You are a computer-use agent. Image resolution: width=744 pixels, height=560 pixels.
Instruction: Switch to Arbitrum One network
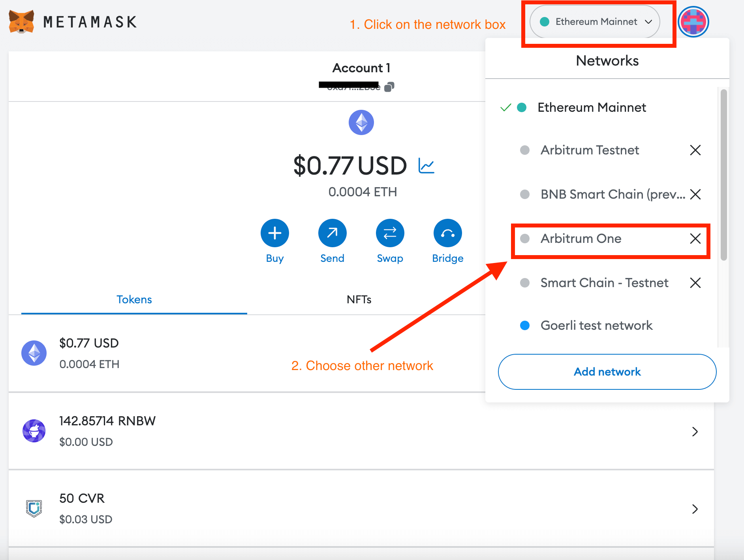(x=581, y=239)
